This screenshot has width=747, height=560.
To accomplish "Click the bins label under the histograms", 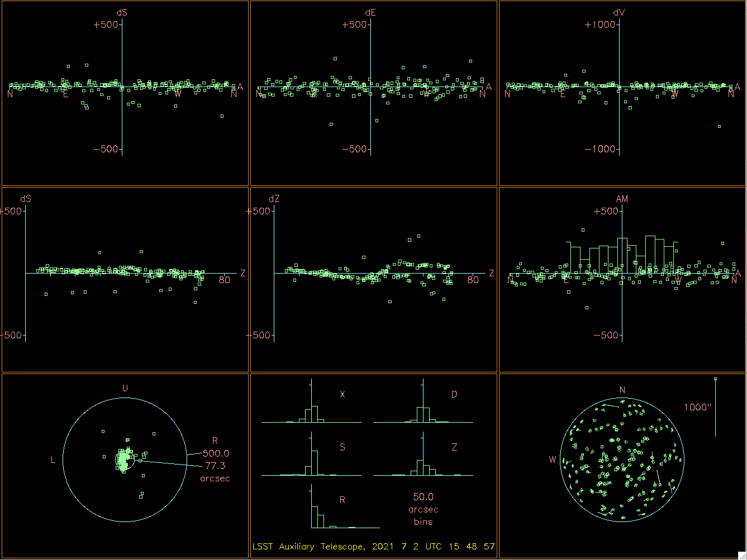I will pyautogui.click(x=423, y=521).
